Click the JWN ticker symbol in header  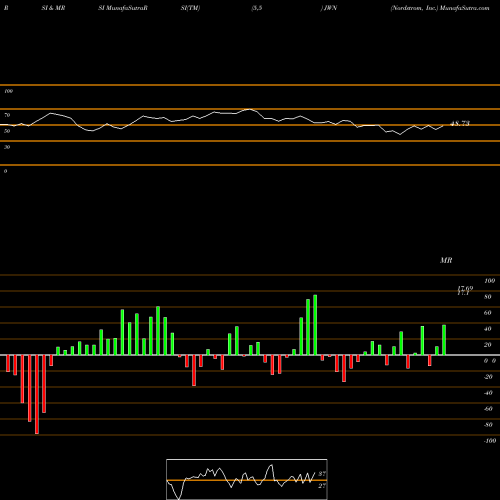(x=330, y=8)
